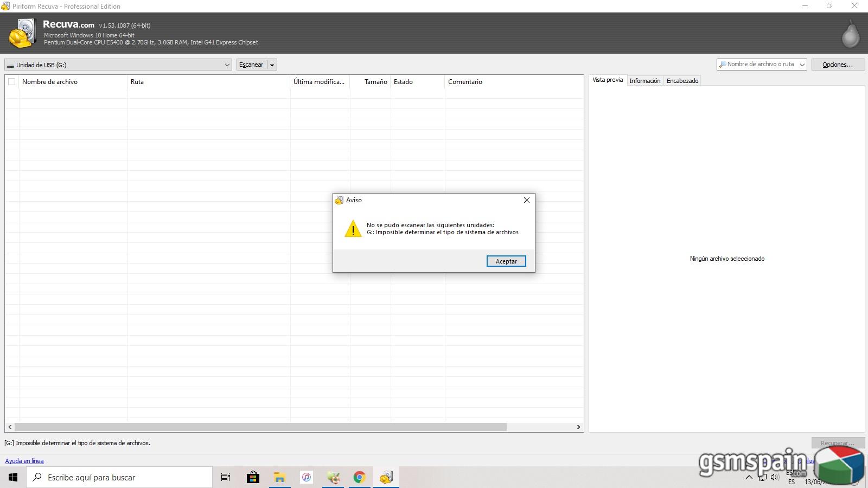Click the Recuva.com title text

(x=68, y=24)
